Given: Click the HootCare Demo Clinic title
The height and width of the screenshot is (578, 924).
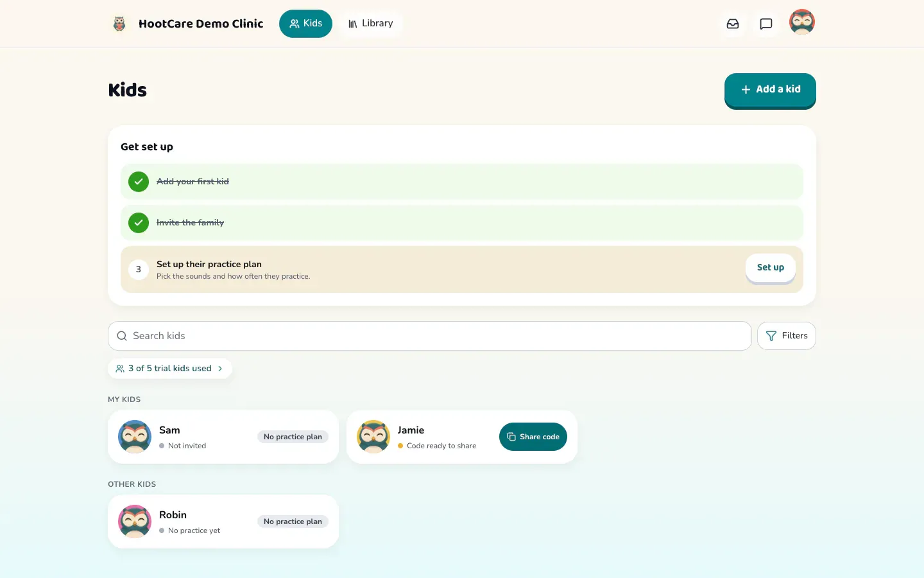Looking at the screenshot, I should 201,24.
